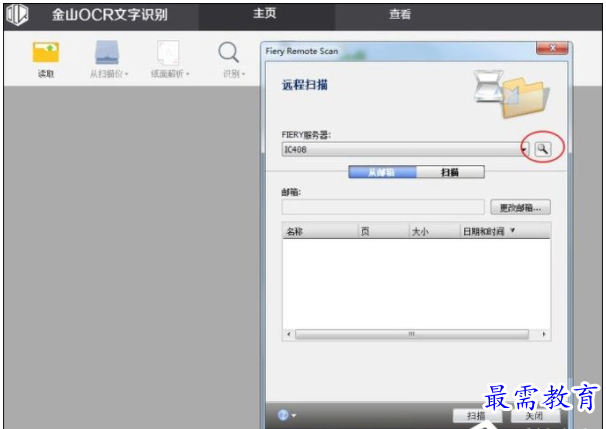Click the 更改邮箱... button
Viewport: 606px width, 429px height.
click(x=520, y=208)
